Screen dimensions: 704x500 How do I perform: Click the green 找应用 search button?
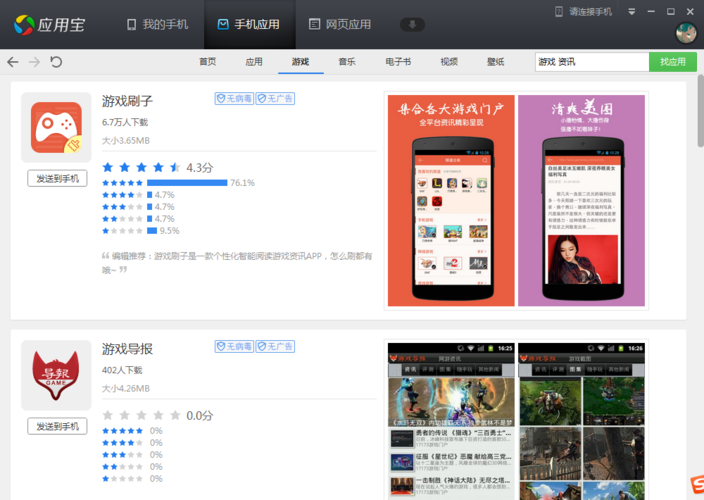(673, 62)
